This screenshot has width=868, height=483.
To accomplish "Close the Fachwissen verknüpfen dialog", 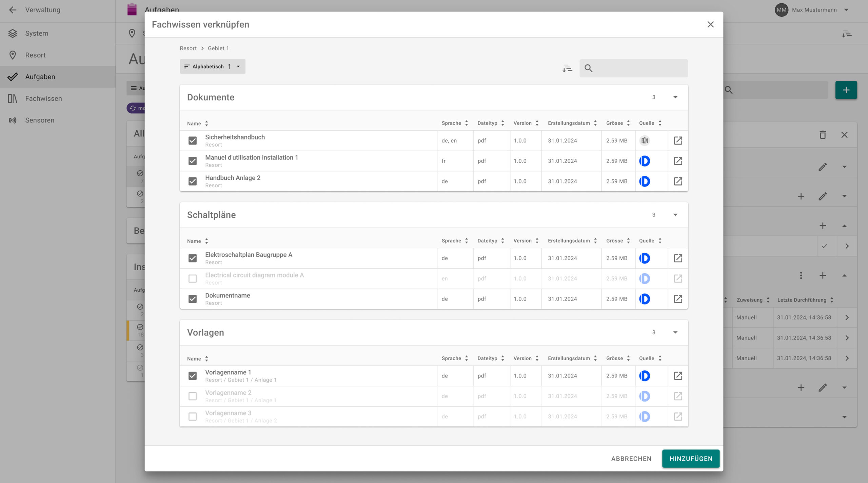I will 710,24.
